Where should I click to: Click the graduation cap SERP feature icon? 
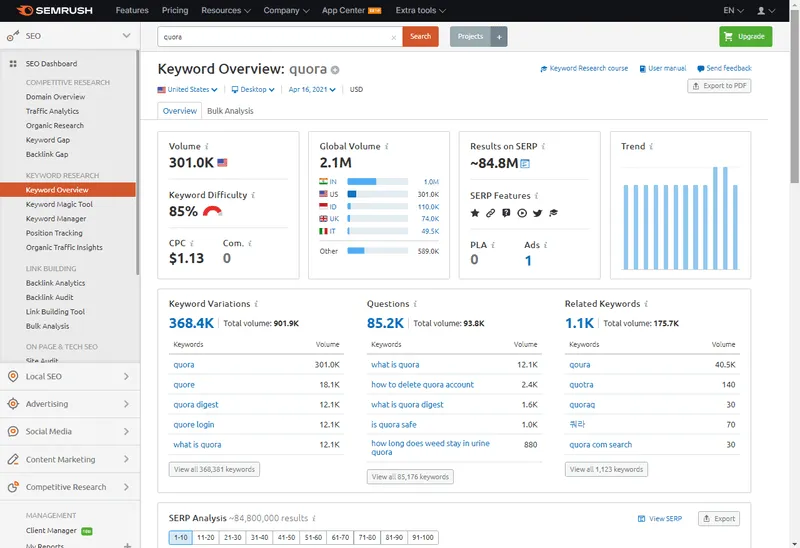(554, 213)
